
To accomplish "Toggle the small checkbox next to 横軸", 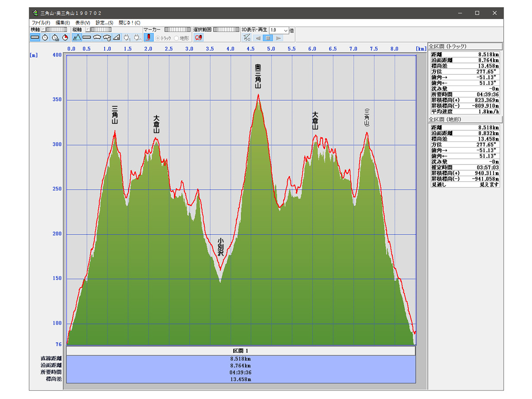I will click(x=43, y=30).
